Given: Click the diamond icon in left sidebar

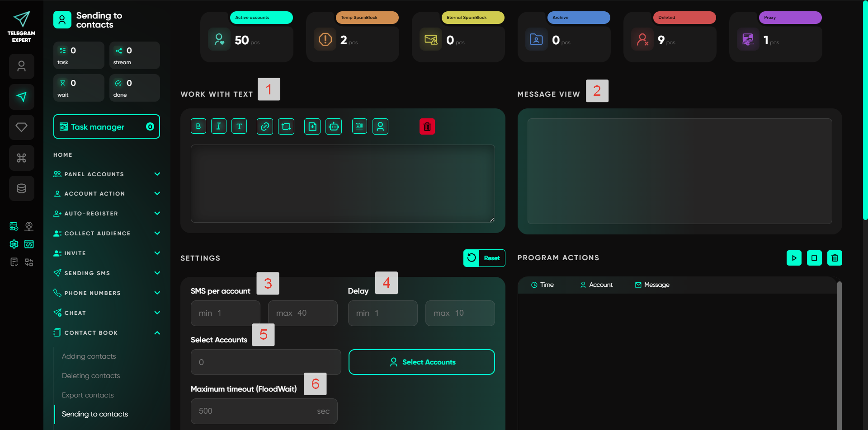Looking at the screenshot, I should (x=21, y=127).
